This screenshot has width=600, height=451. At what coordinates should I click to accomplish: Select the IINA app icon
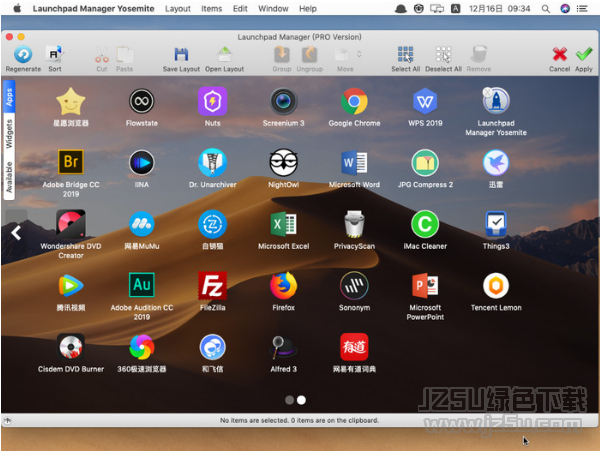[142, 163]
